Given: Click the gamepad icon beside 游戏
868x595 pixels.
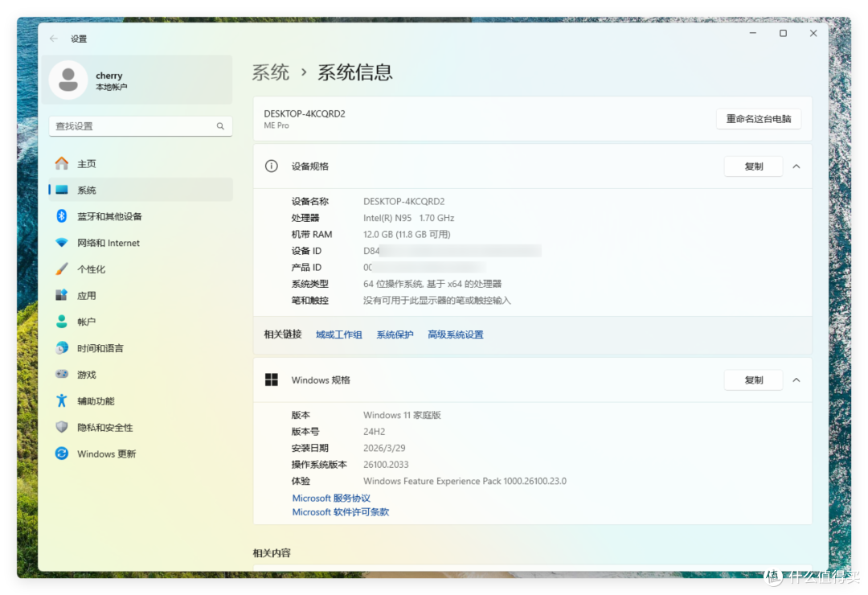Looking at the screenshot, I should [x=61, y=375].
